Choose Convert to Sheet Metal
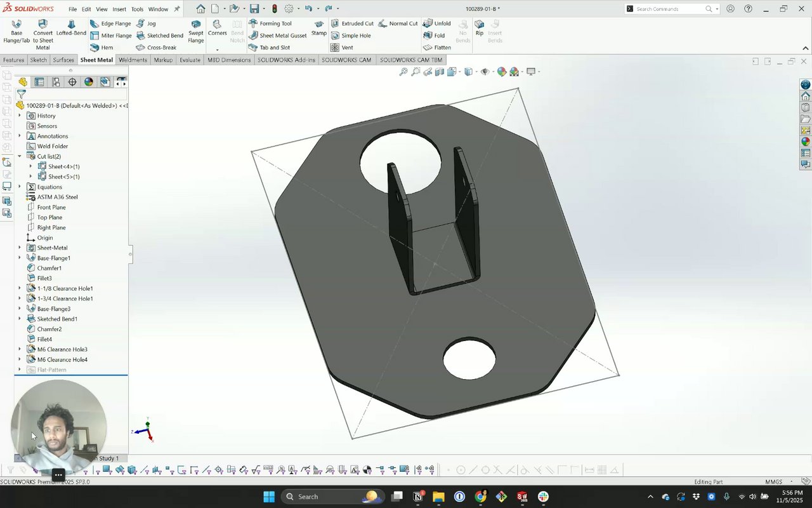 (43, 36)
